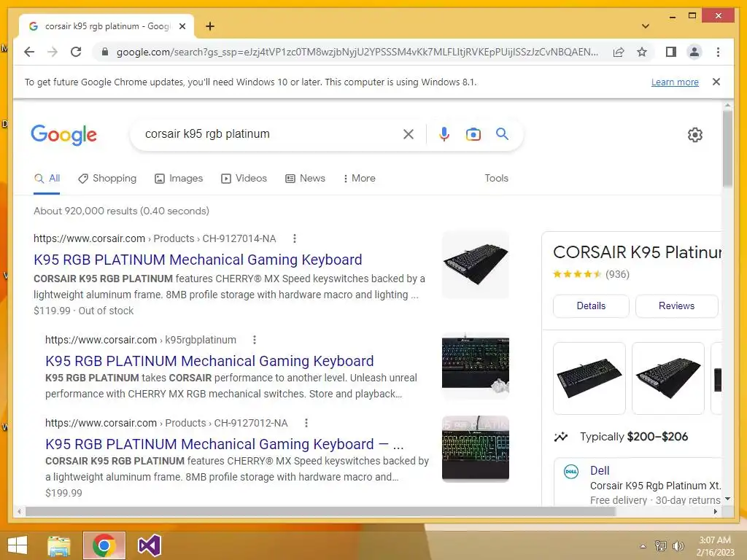
Task: Open the tab search chevron dropdown
Action: [646, 26]
